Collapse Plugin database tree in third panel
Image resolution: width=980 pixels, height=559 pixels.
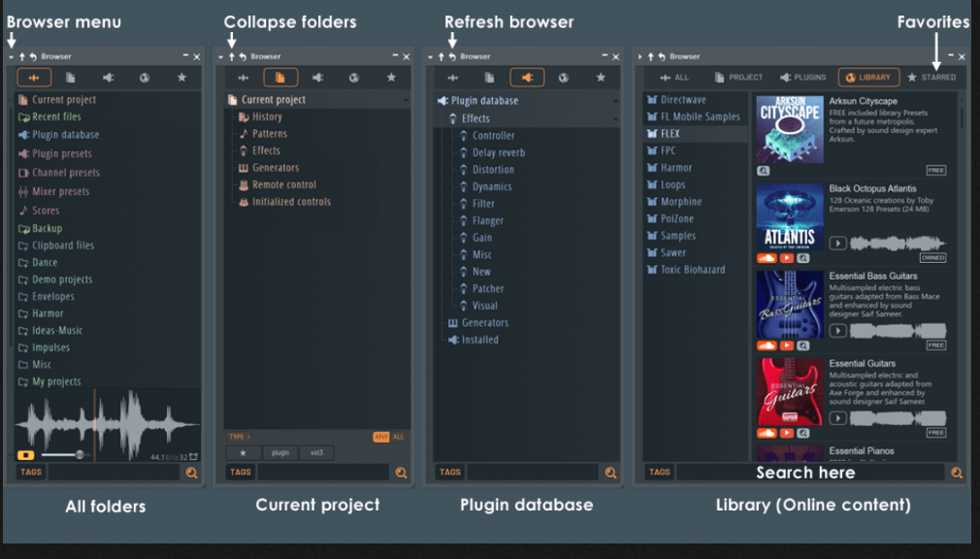[528, 101]
